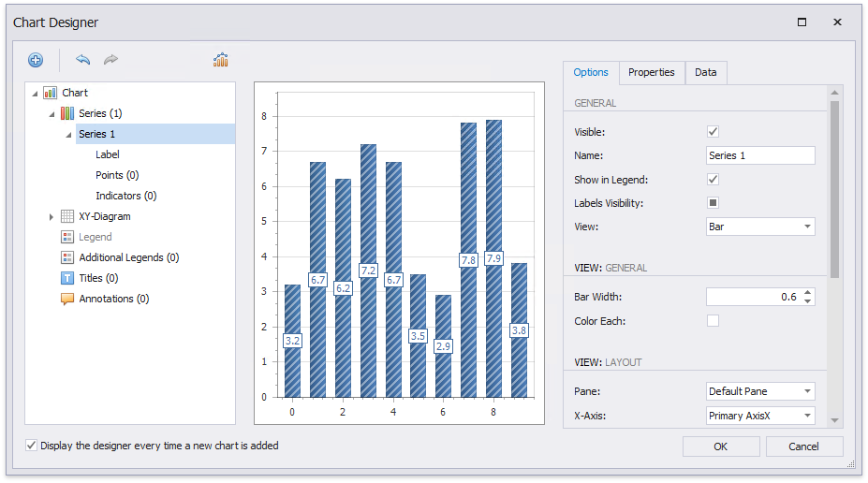This screenshot has width=868, height=483.
Task: Toggle the Show in Legend checkbox
Action: (713, 179)
